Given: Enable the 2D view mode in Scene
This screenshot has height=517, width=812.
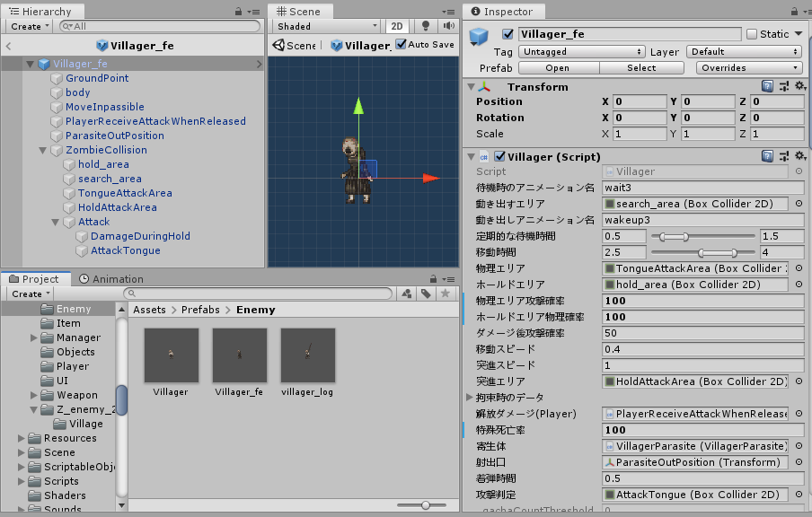Looking at the screenshot, I should click(x=396, y=26).
